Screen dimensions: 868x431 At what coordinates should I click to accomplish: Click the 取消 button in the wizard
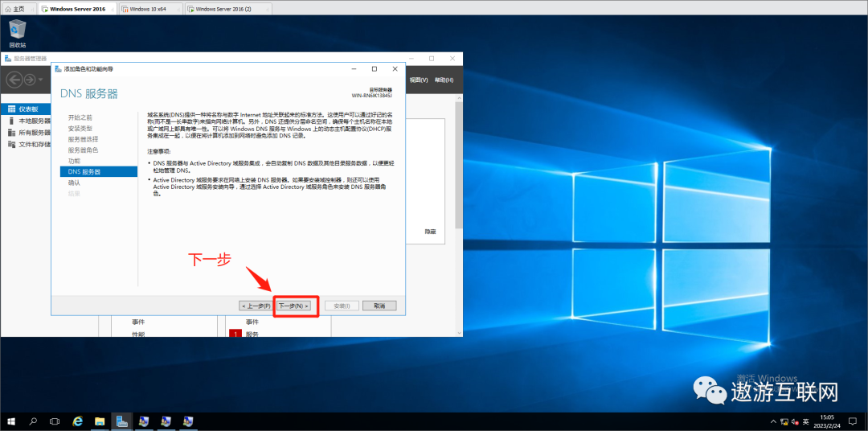click(379, 306)
